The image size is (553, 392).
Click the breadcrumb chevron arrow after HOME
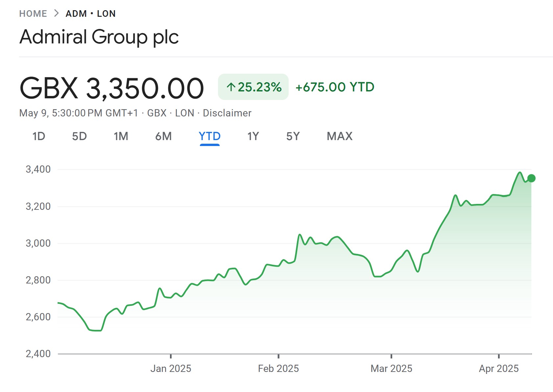click(x=57, y=13)
